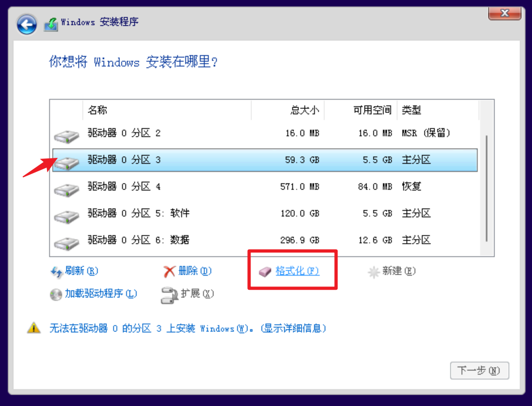Click 新建(E) to create partition
Screen dimensions: 532x406
coord(399,271)
